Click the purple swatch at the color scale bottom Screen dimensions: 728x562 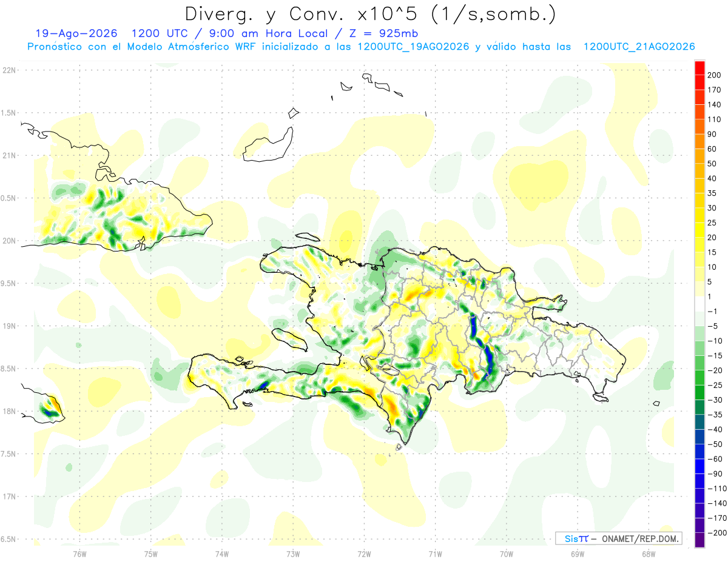pos(699,540)
